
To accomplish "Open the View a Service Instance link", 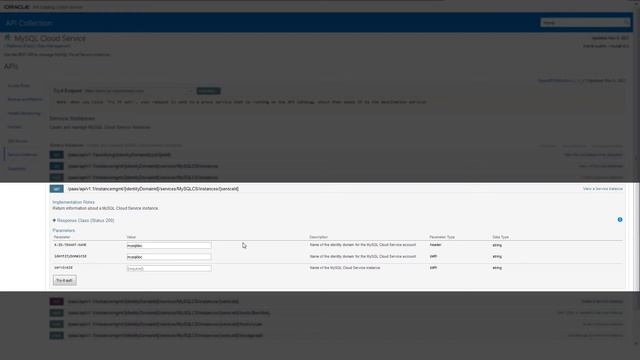I will pyautogui.click(x=603, y=189).
